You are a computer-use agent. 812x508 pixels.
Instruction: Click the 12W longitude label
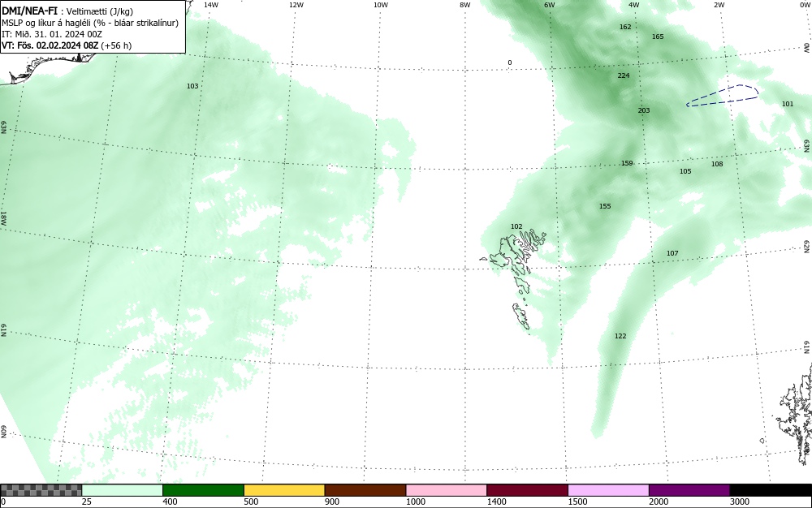[296, 5]
